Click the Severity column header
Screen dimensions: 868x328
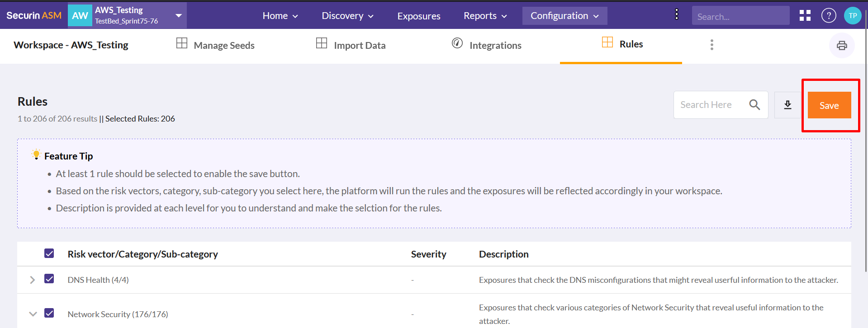click(428, 254)
